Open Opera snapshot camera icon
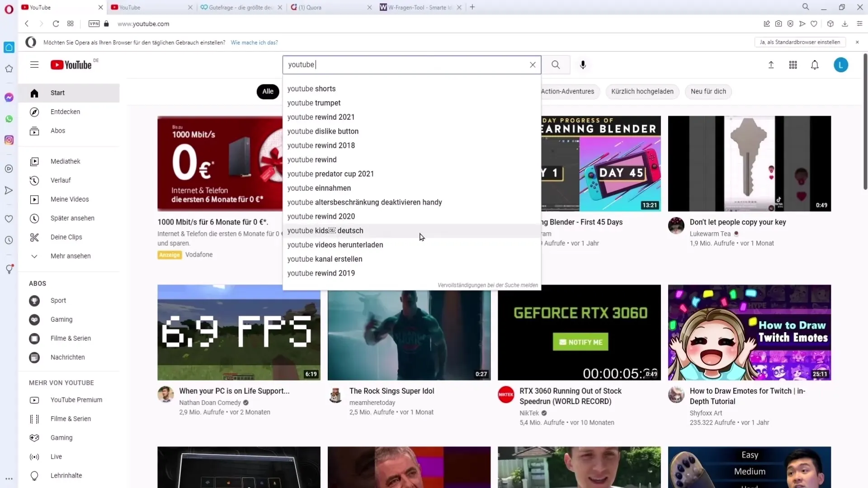 point(778,23)
